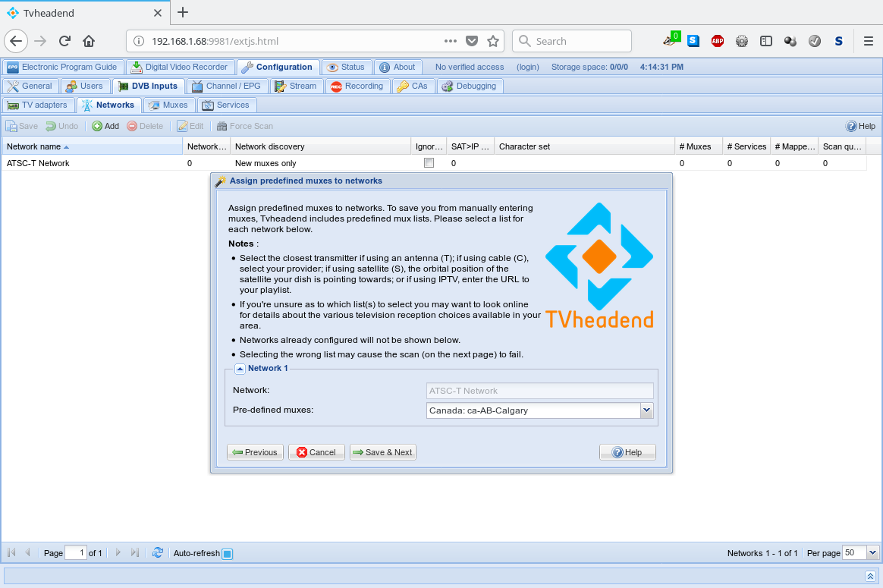Reload the page with browser reload icon
The height and width of the screenshot is (588, 883).
coord(64,41)
